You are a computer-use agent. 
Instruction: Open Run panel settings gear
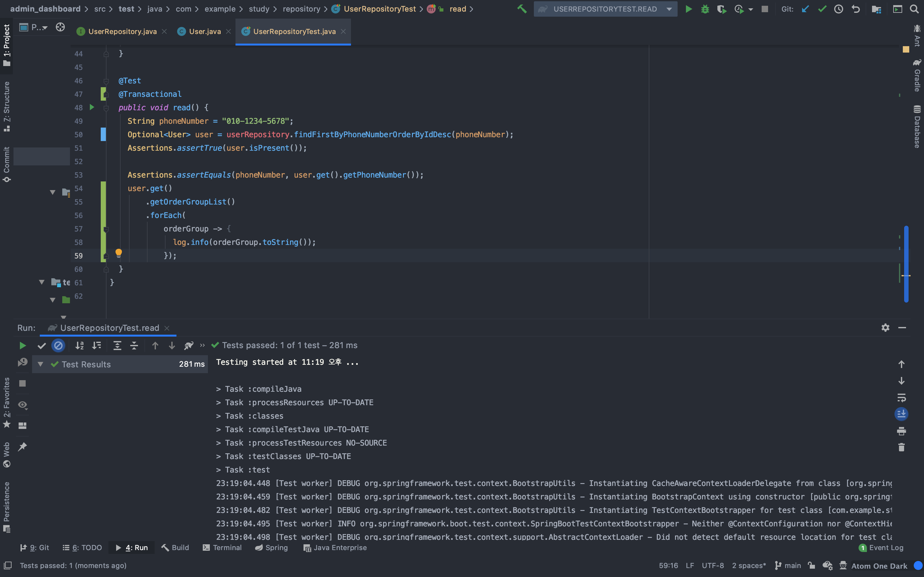pos(886,328)
